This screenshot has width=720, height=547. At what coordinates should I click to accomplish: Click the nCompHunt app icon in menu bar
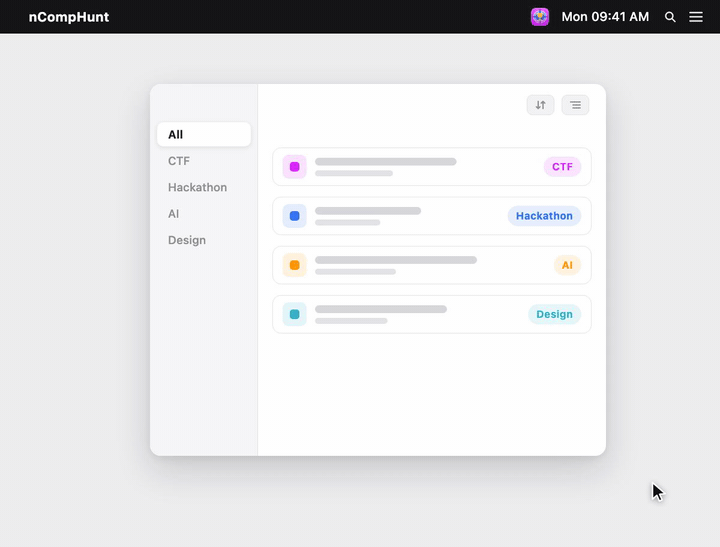540,17
